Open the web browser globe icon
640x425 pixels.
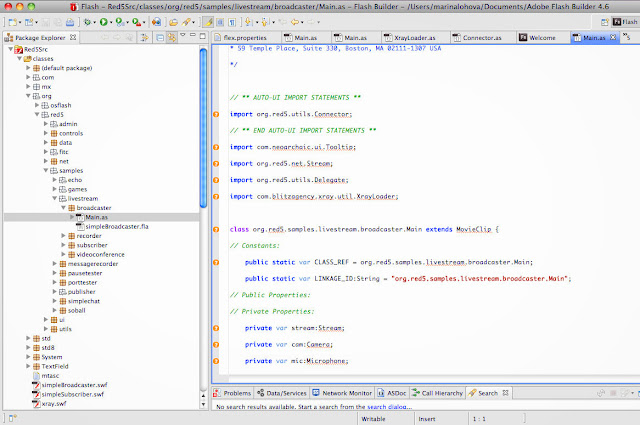156,22
